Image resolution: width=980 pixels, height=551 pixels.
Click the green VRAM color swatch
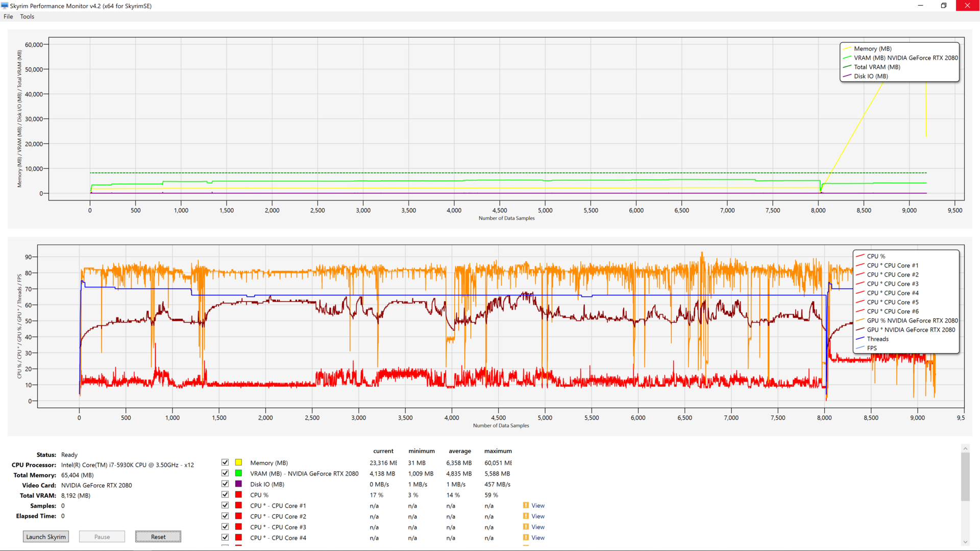coord(238,473)
